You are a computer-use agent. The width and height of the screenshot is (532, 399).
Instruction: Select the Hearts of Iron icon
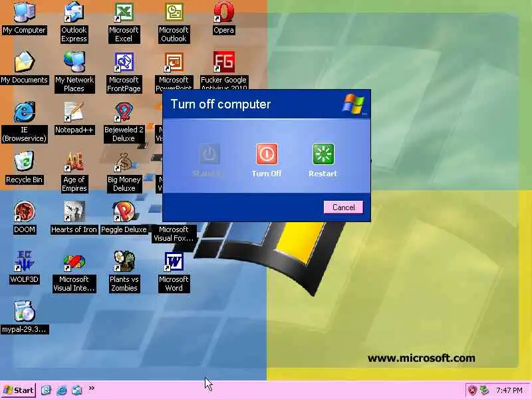click(74, 211)
